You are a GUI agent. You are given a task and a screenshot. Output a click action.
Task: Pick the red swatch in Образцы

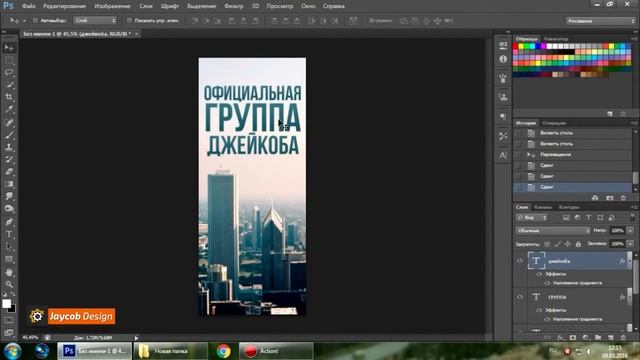point(516,47)
